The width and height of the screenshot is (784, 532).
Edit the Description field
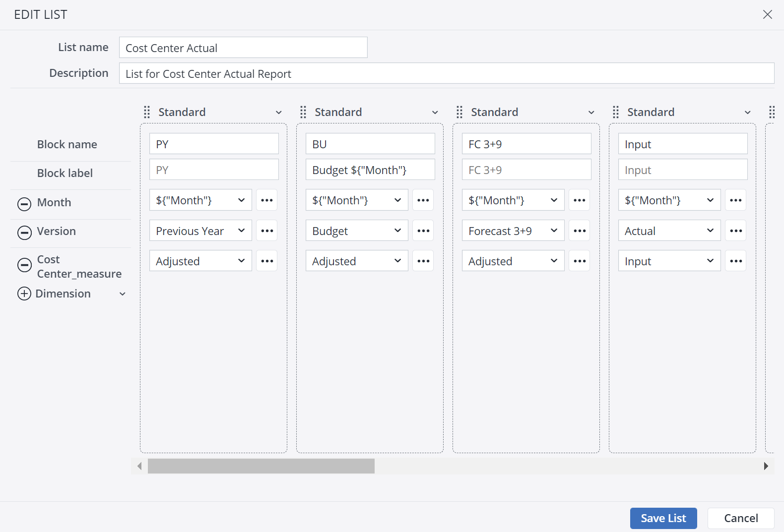(447, 73)
